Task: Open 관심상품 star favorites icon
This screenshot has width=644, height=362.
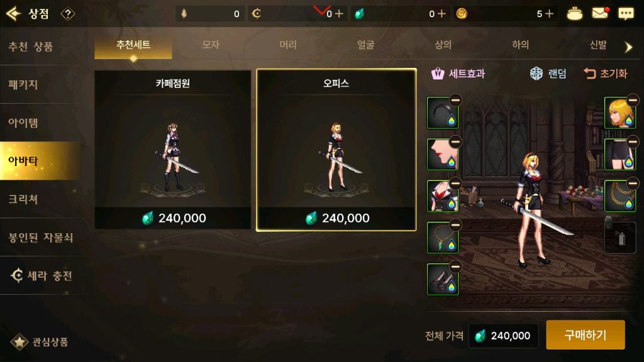Action: tap(19, 341)
